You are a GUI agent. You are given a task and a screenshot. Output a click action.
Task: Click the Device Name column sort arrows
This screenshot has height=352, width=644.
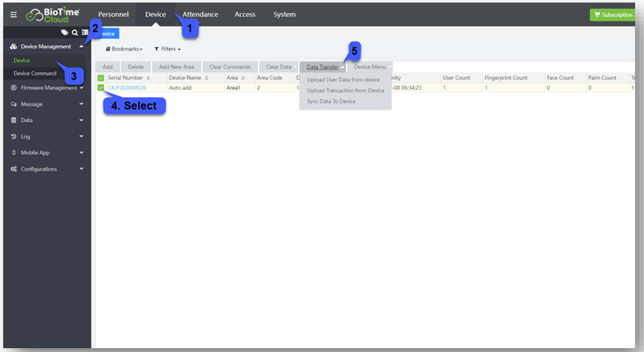click(206, 78)
